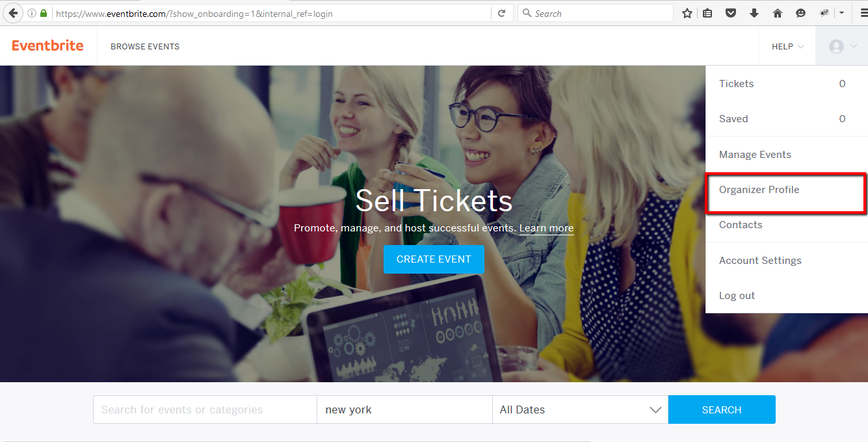Choose Manage Events from the menu
Screen dimensions: 868x442
pyautogui.click(x=755, y=155)
